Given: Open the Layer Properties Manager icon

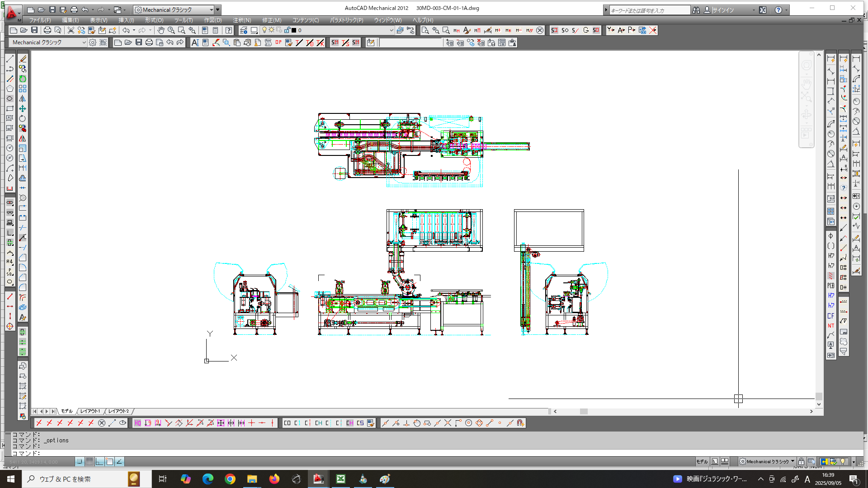Looking at the screenshot, I should pyautogui.click(x=244, y=30).
